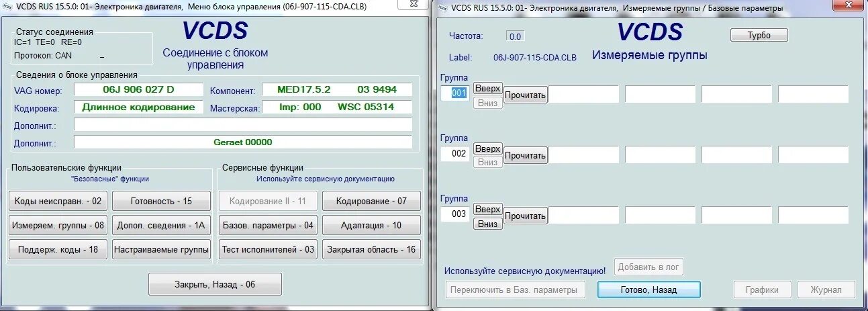
Task: Open Измеряем. группы - 08
Action: click(x=57, y=225)
